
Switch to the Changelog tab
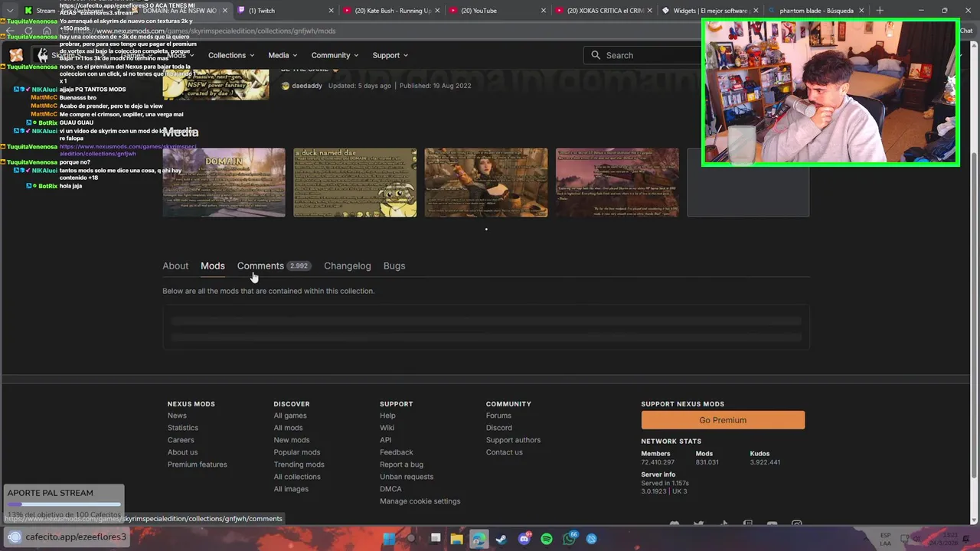pos(347,266)
